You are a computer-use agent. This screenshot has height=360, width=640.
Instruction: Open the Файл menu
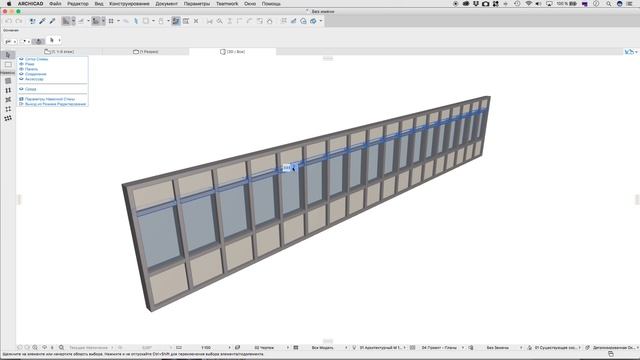pos(55,4)
